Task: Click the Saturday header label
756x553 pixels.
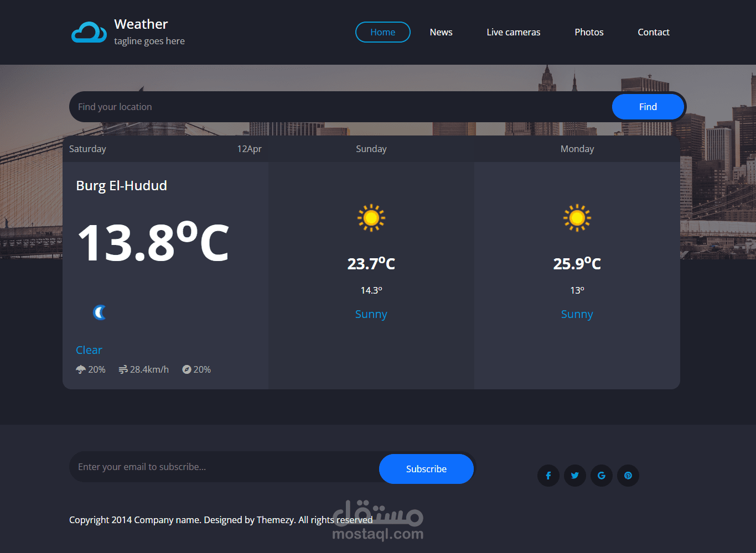Action: [x=87, y=149]
